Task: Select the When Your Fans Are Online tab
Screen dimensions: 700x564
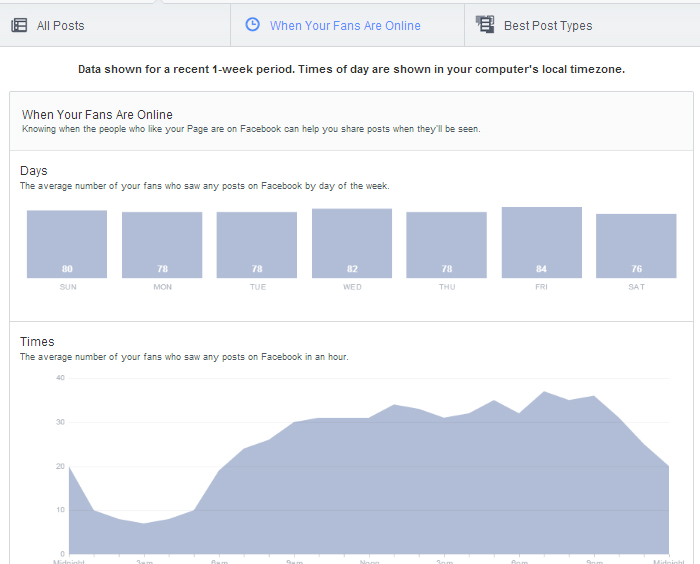Action: pyautogui.click(x=345, y=25)
